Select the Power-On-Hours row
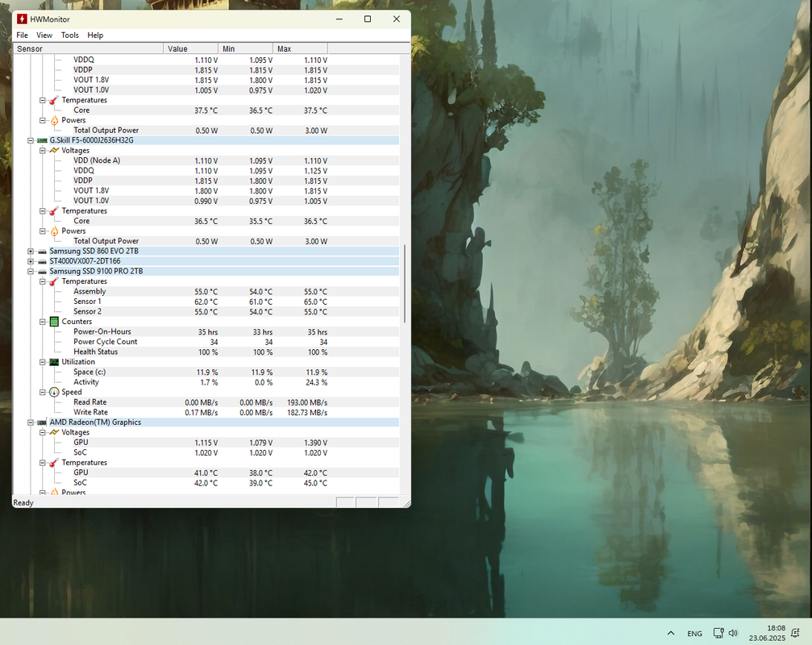This screenshot has height=645, width=812. [206, 332]
